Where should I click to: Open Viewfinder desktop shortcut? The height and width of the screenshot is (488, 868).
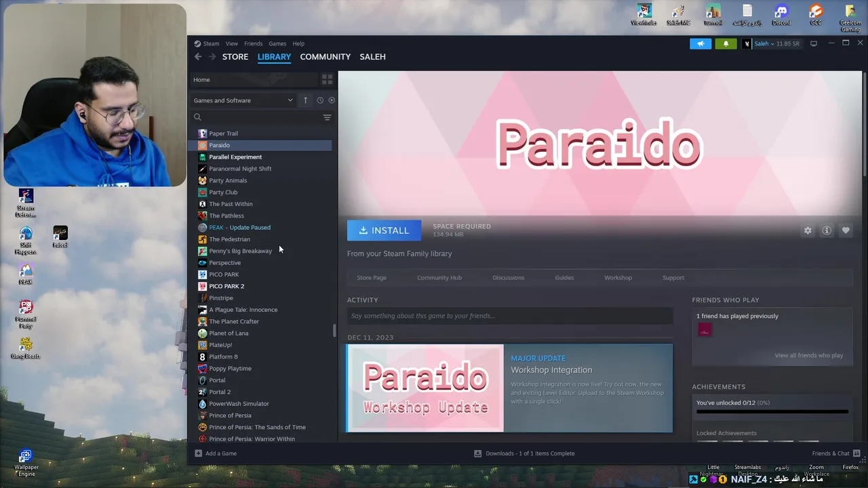pyautogui.click(x=644, y=15)
